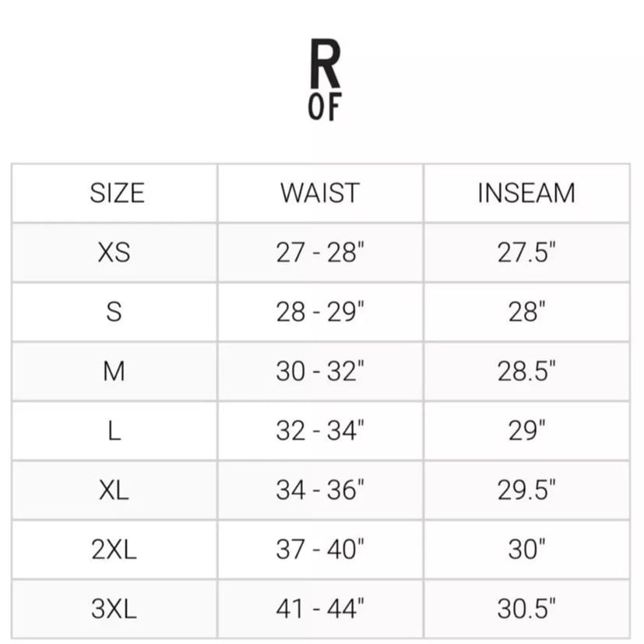Click the 28.5" inseam cell
The height and width of the screenshot is (644, 644).
pos(526,371)
